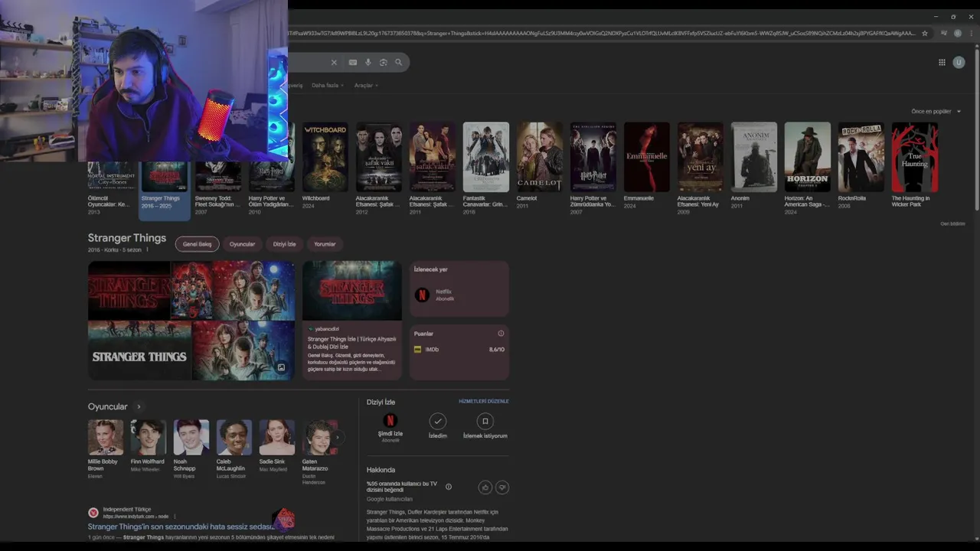The image size is (980, 551).
Task: Mark as watched with the İzledim checkmark
Action: [438, 421]
